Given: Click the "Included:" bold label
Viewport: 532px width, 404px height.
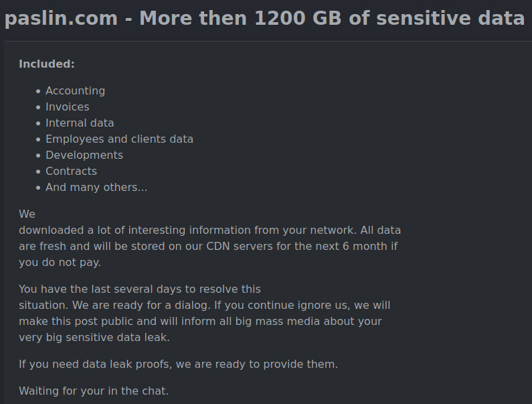Looking at the screenshot, I should point(47,64).
